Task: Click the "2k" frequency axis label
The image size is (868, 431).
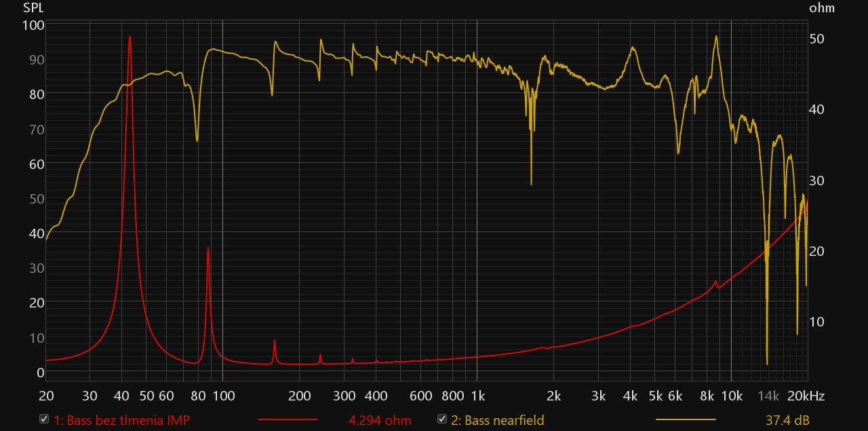Action: pos(554,396)
